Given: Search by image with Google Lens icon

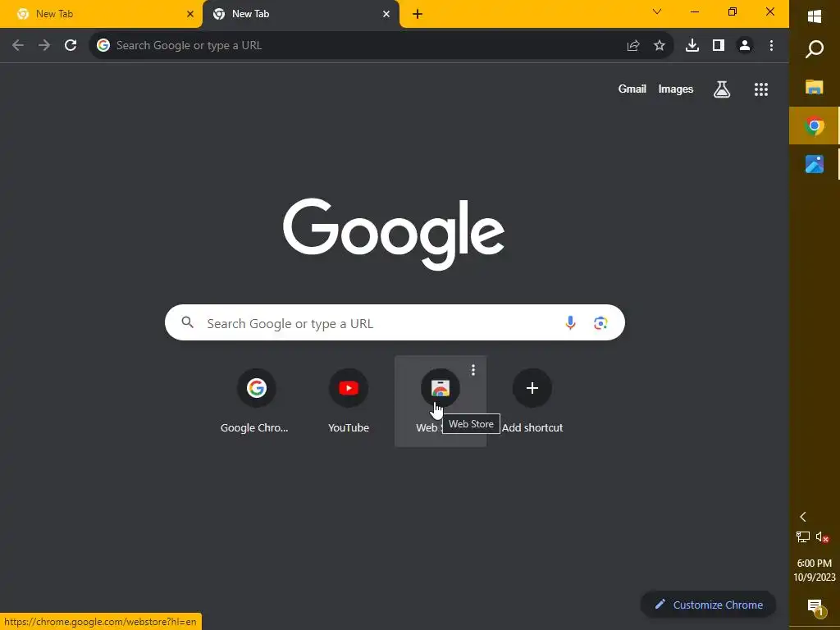Looking at the screenshot, I should pyautogui.click(x=600, y=323).
